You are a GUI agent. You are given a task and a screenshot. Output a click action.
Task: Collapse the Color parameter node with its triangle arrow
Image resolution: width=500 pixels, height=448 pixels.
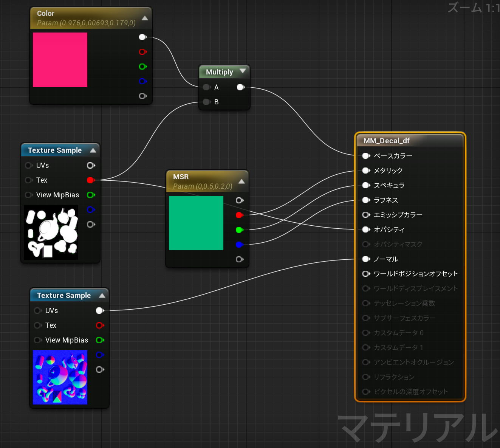(145, 17)
